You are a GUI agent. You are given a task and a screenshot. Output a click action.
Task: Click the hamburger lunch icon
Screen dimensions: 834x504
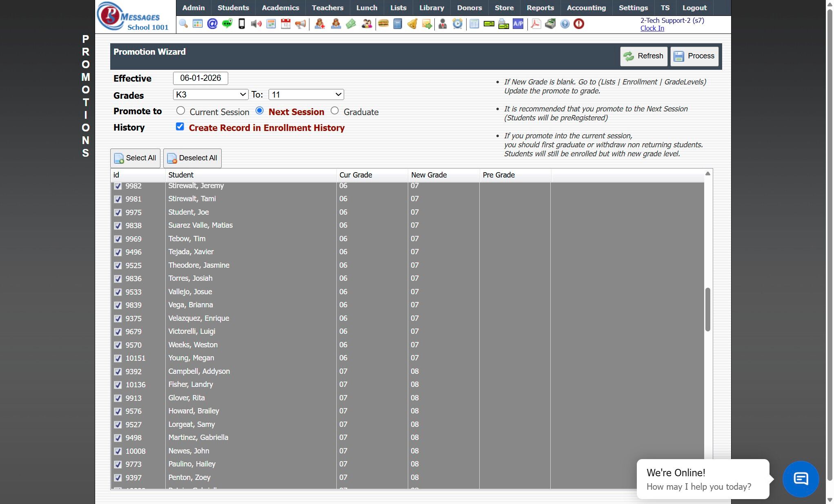383,24
